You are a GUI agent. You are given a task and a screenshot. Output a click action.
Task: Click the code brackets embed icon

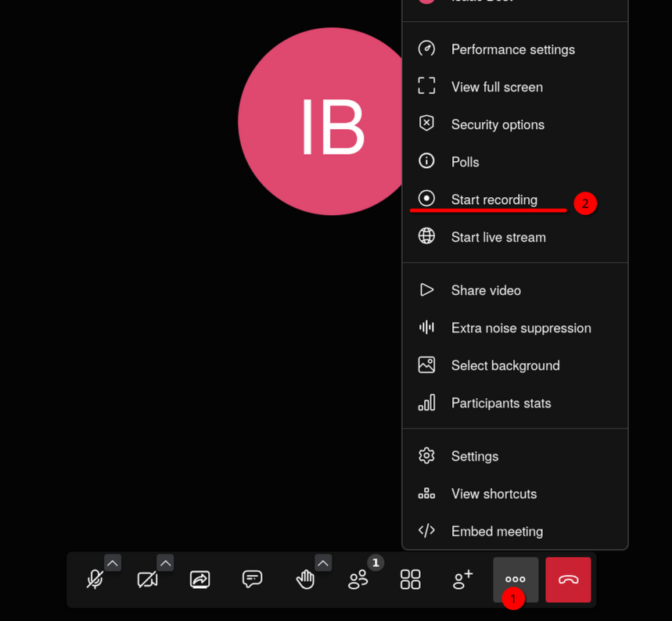(x=426, y=530)
